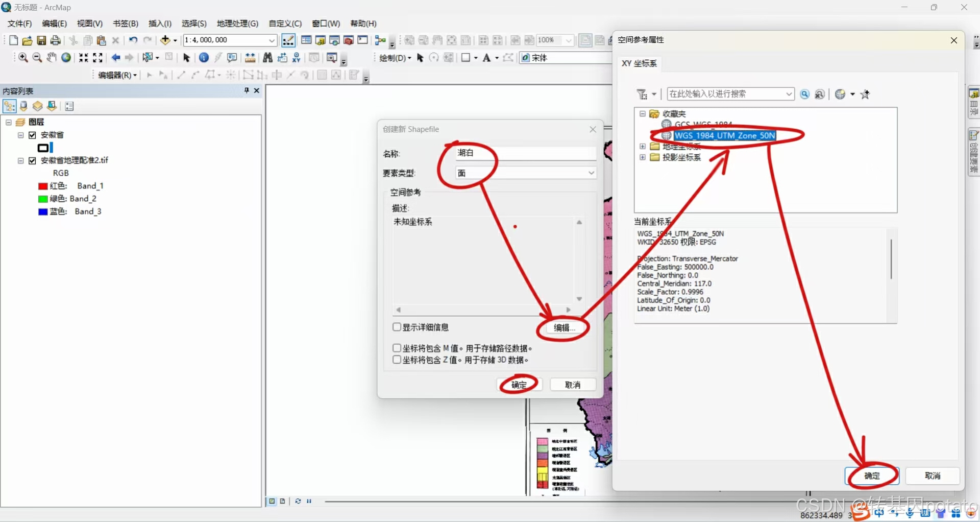This screenshot has width=980, height=522.
Task: Open the map scale dropdown
Action: [272, 40]
